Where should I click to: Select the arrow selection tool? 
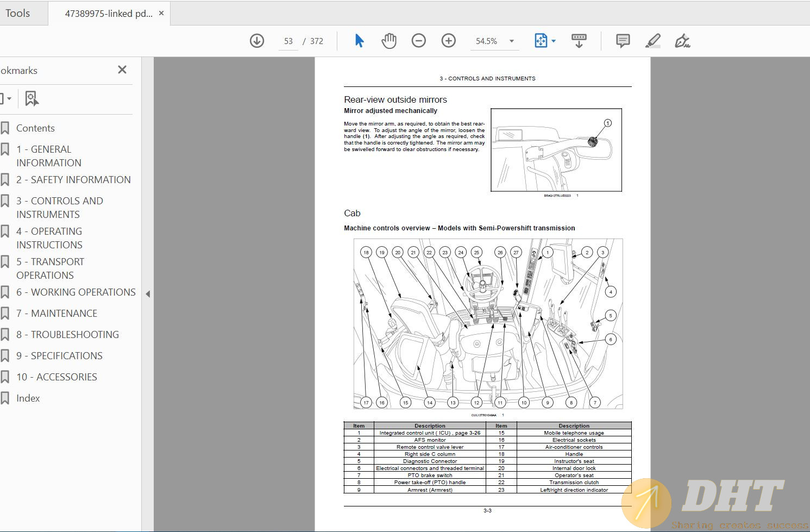pos(359,41)
